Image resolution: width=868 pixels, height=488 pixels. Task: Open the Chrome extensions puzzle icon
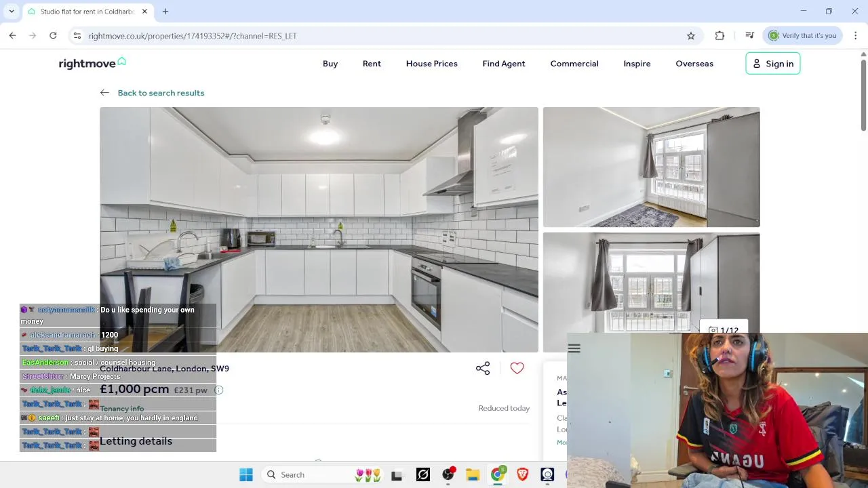tap(719, 35)
